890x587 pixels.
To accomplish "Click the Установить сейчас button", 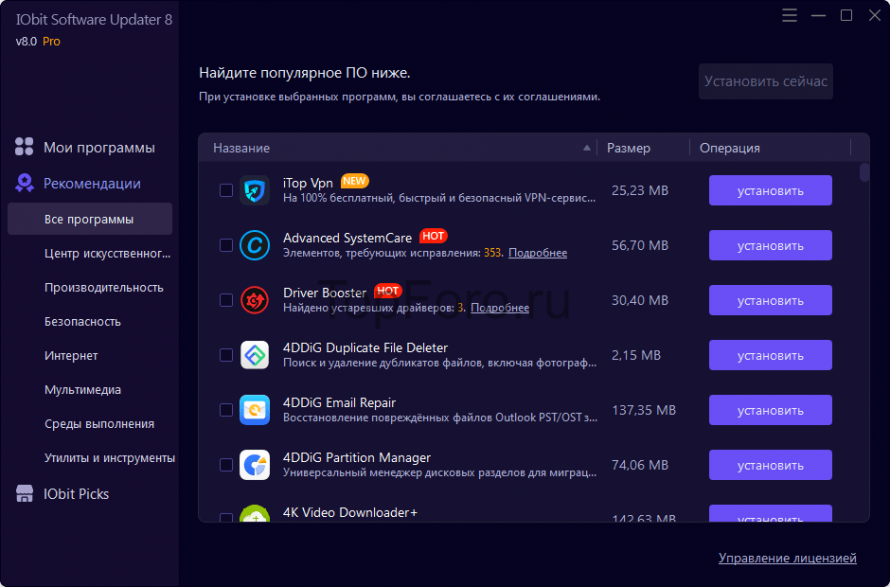I will tap(766, 81).
